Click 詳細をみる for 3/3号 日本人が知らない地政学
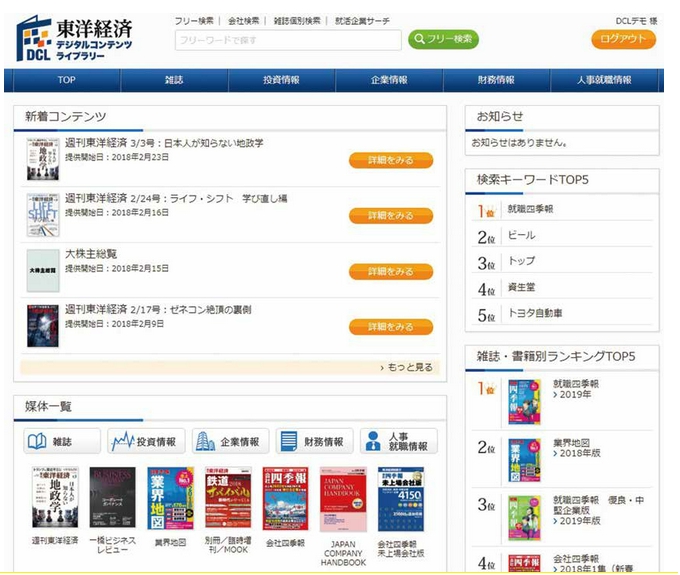The image size is (680, 575). pos(391,160)
